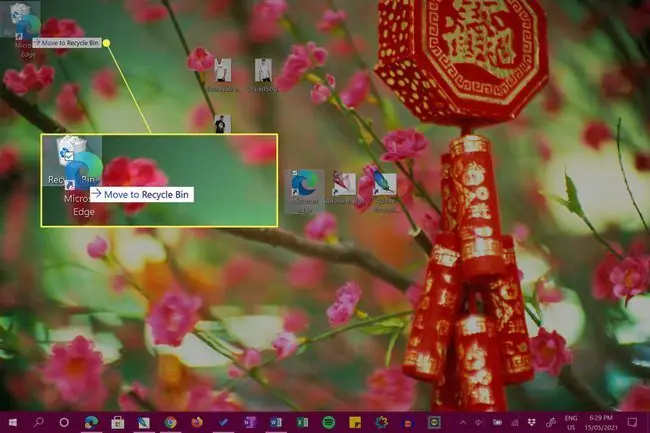Click the ENG US language indicator
650x433 pixels.
(x=571, y=423)
